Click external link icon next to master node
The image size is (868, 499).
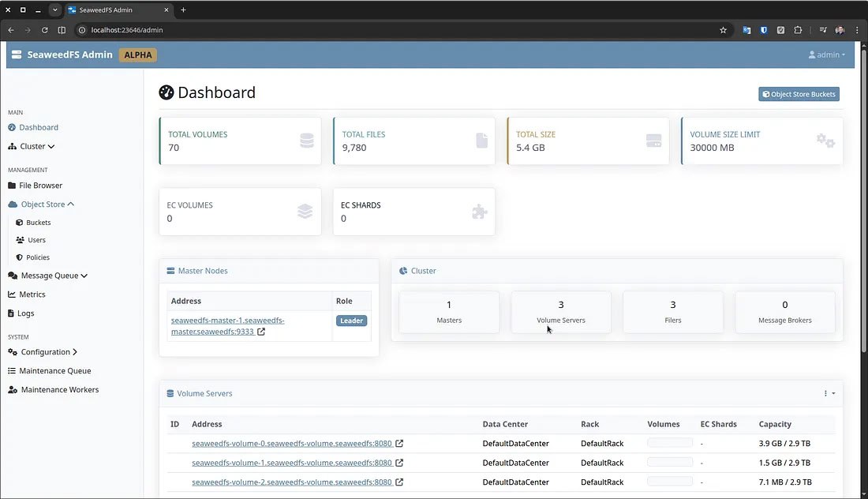point(261,332)
